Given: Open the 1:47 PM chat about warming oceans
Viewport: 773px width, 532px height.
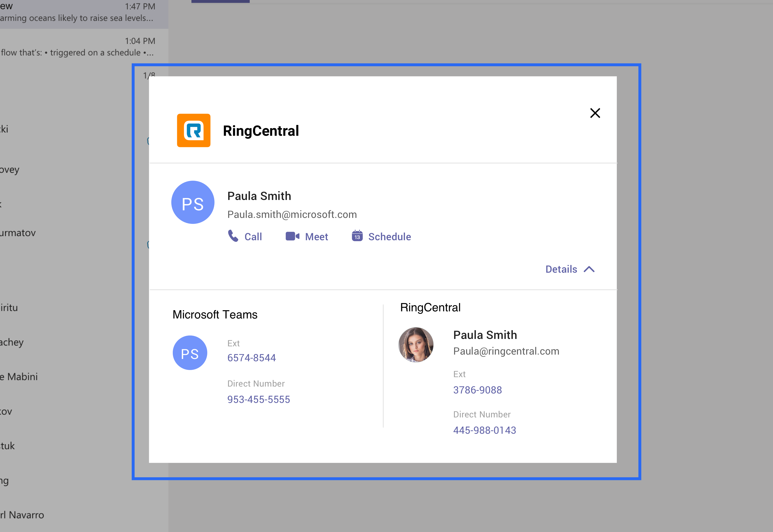Looking at the screenshot, I should (x=84, y=14).
